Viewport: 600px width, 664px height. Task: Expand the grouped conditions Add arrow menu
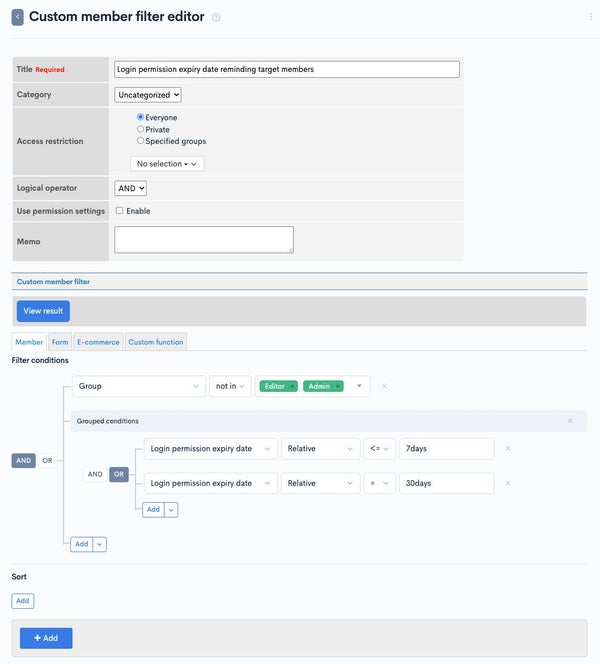click(171, 510)
